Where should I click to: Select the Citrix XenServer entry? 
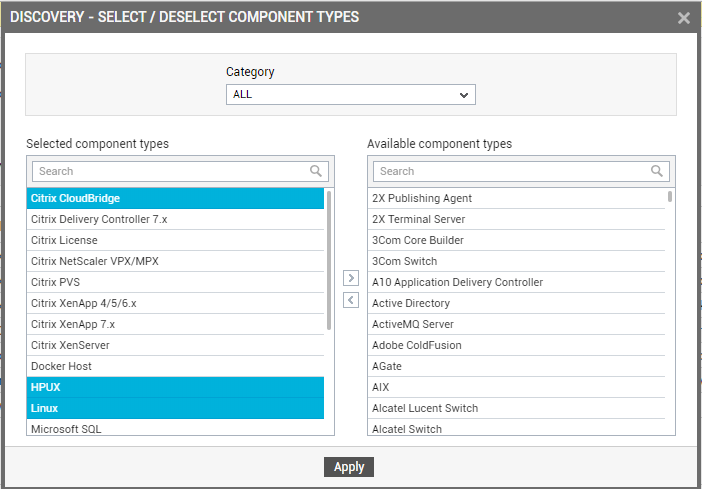coord(175,345)
